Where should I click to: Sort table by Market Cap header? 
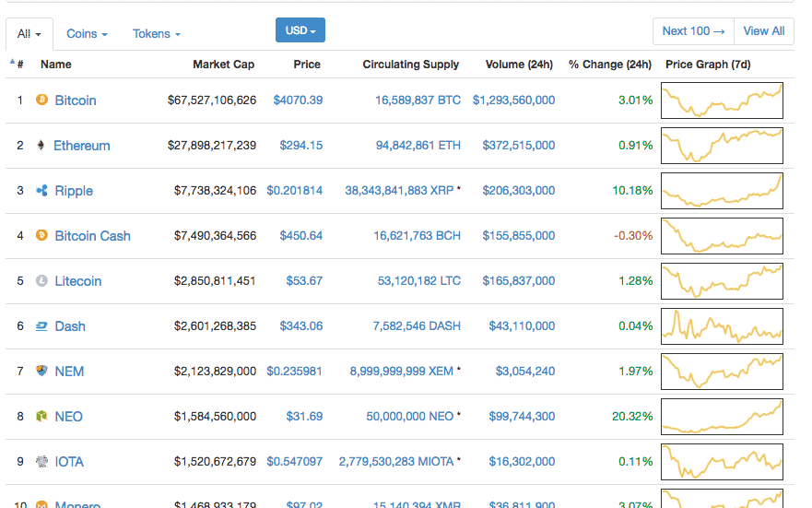[223, 65]
